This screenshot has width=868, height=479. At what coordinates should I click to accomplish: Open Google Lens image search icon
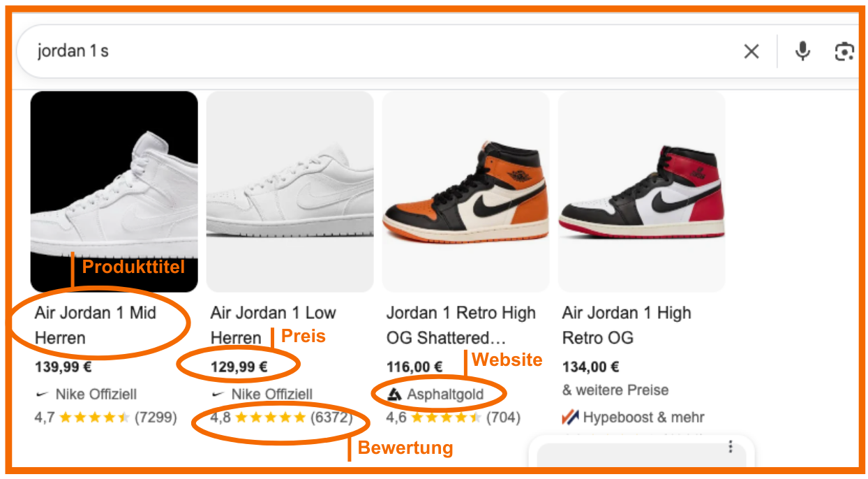point(844,52)
